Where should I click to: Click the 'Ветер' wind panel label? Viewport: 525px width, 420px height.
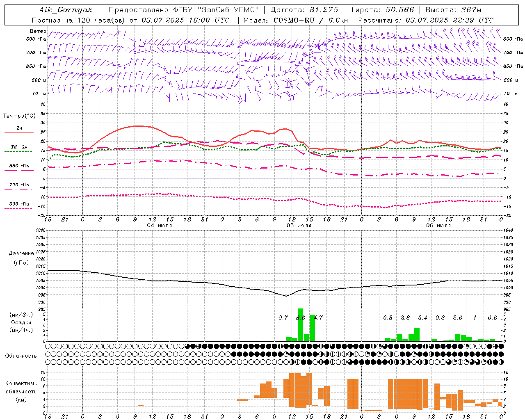coord(38,31)
